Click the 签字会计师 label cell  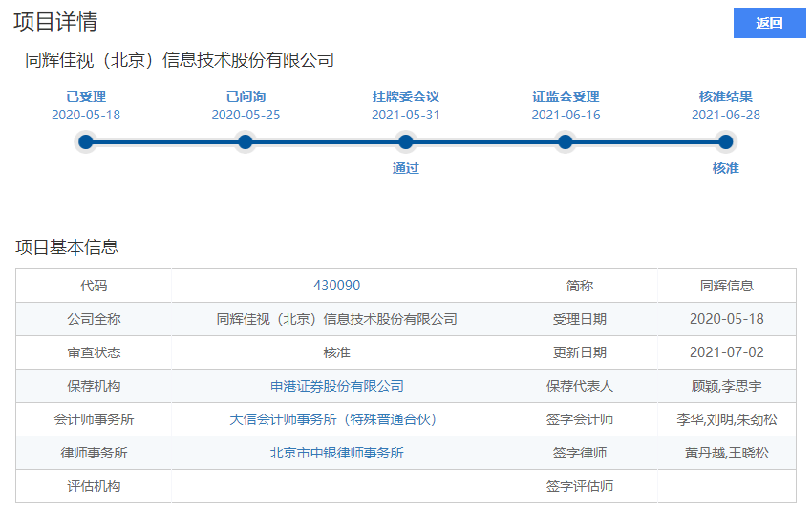[x=580, y=419]
